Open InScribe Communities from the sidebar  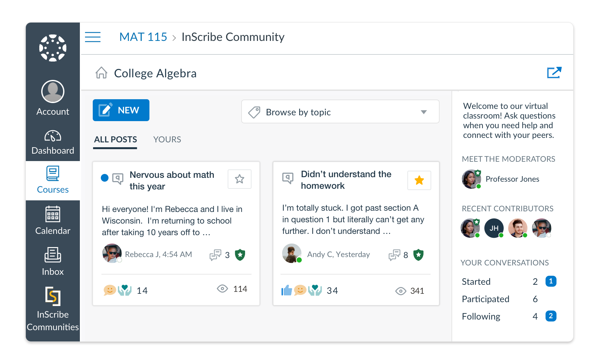pyautogui.click(x=52, y=303)
